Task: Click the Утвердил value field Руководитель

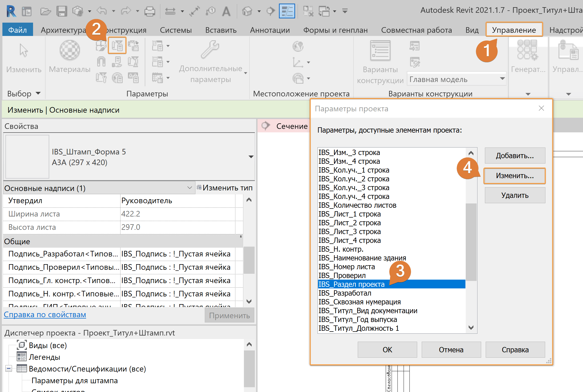Action: (178, 201)
